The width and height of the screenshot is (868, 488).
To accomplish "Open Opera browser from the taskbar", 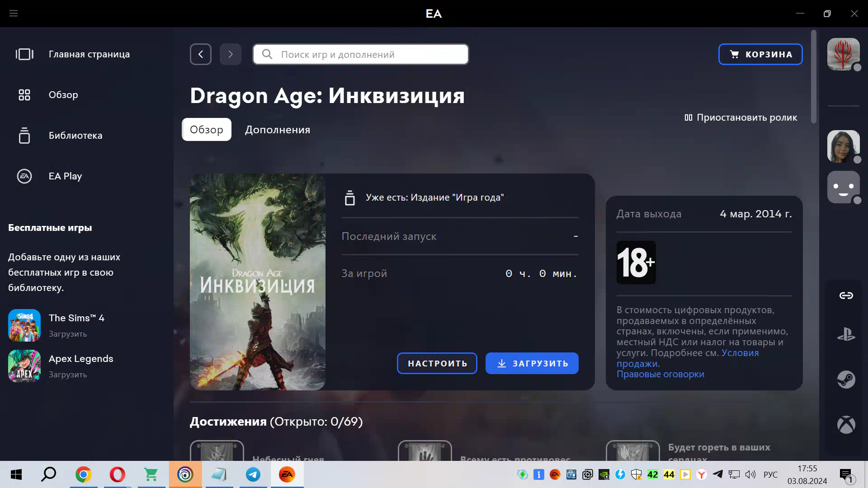I will point(118,474).
